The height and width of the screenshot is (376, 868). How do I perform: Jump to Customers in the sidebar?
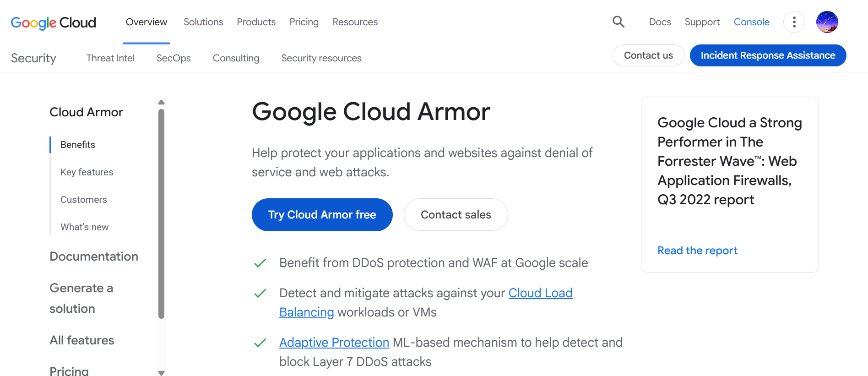click(84, 200)
